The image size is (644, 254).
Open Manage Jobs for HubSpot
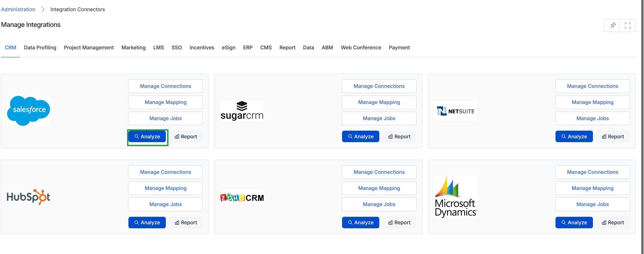[165, 204]
